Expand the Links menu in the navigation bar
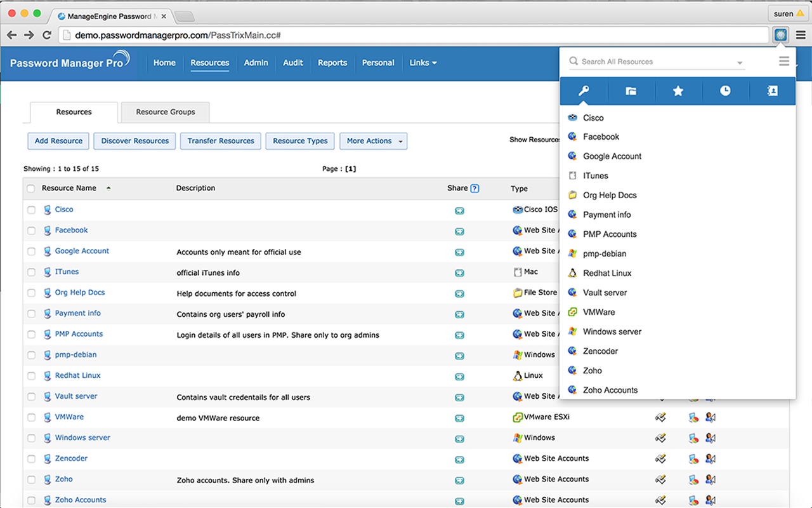 [422, 63]
